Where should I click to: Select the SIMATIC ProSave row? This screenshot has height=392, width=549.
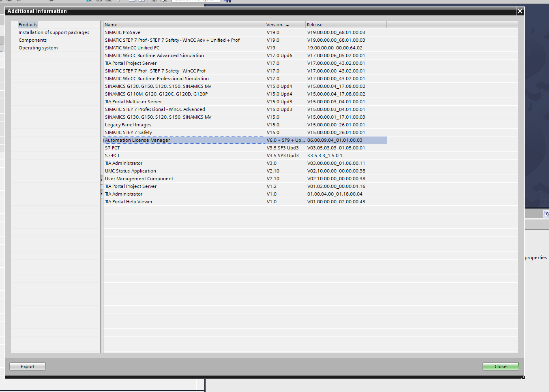coord(245,32)
